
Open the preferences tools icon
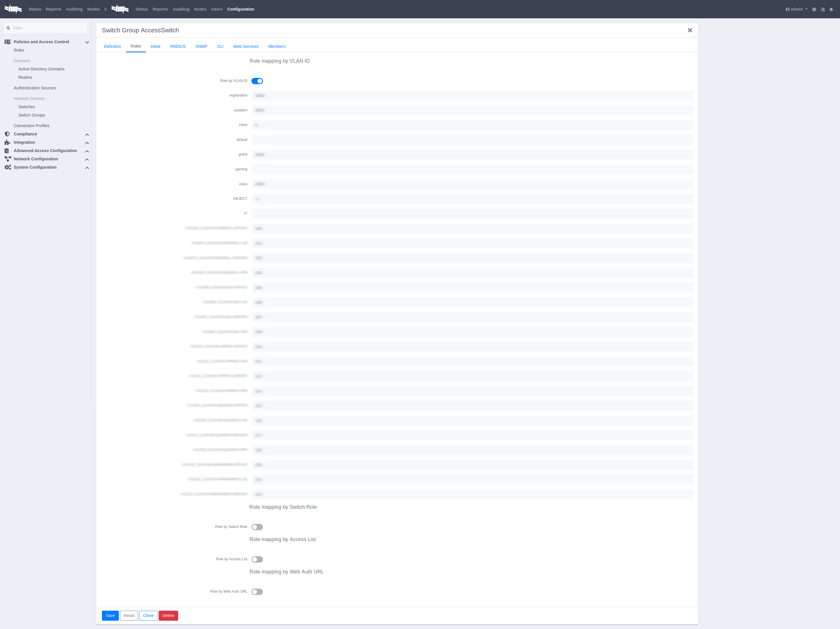click(x=823, y=9)
